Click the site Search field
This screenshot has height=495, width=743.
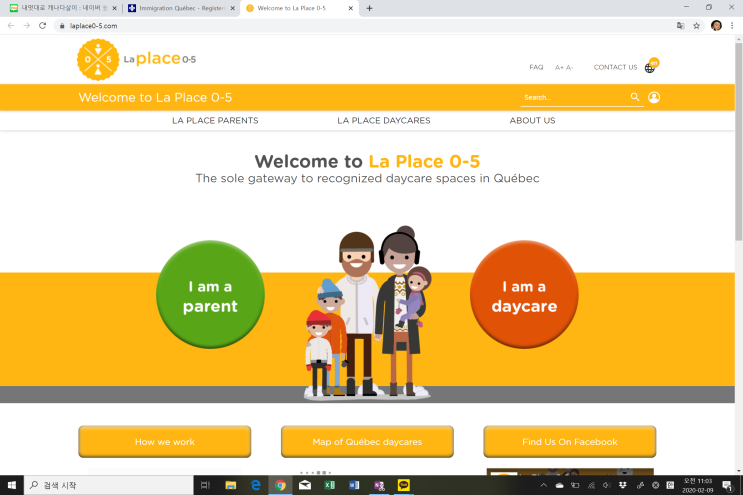pos(574,98)
